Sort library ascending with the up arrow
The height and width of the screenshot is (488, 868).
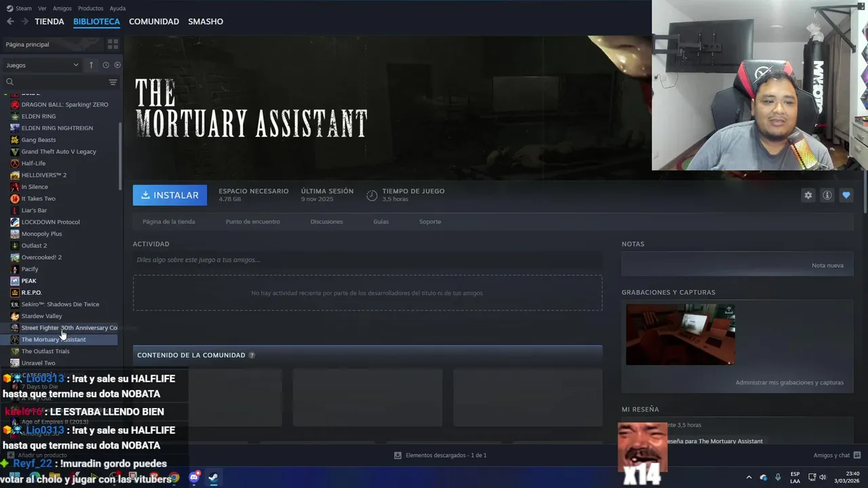91,65
